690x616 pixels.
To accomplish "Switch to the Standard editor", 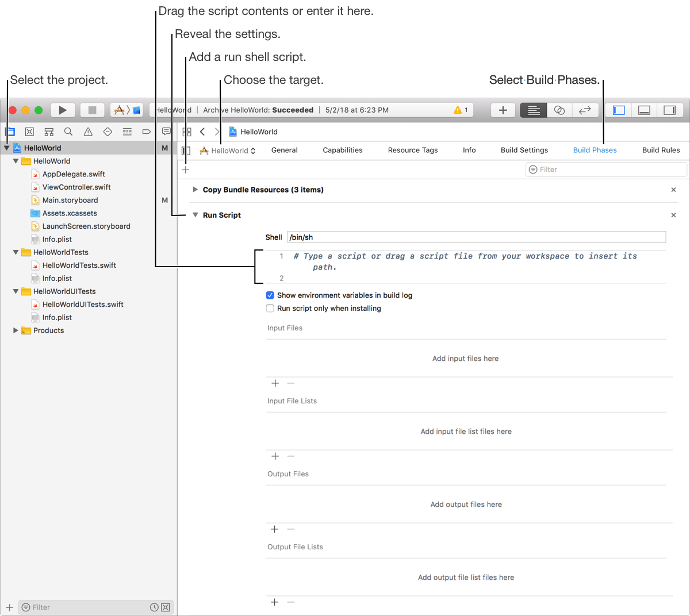I will click(534, 110).
